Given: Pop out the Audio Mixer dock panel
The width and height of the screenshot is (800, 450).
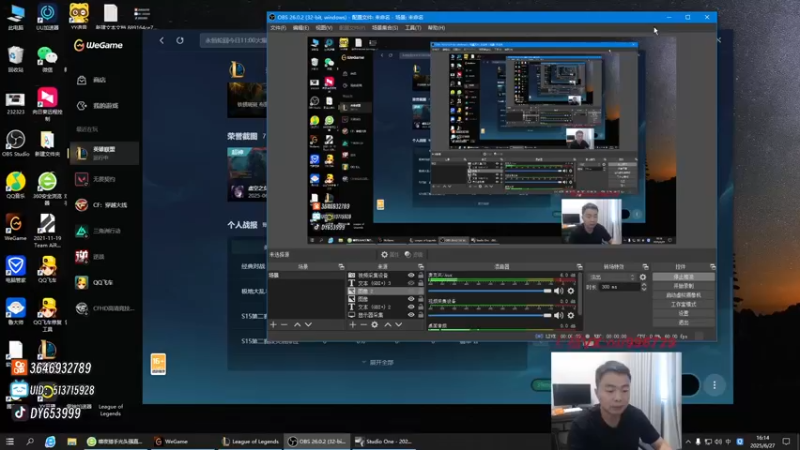Looking at the screenshot, I should [x=579, y=266].
